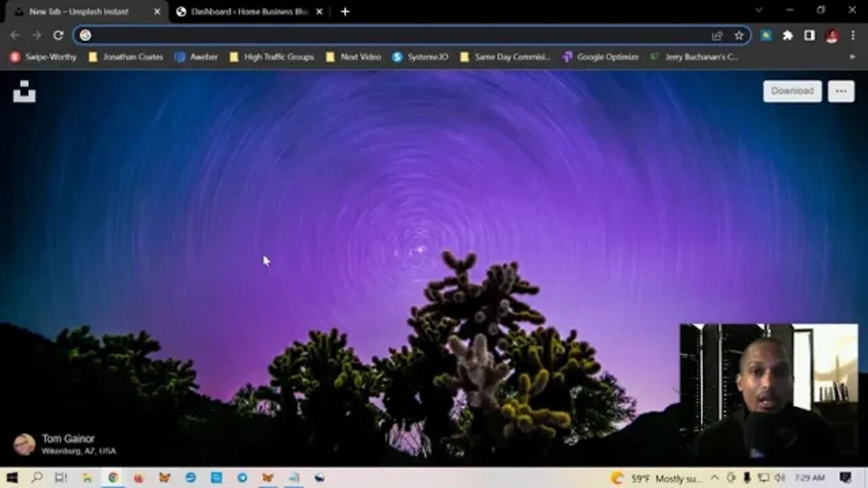The width and height of the screenshot is (868, 488).
Task: Close the Dashboard tab
Action: tap(319, 12)
